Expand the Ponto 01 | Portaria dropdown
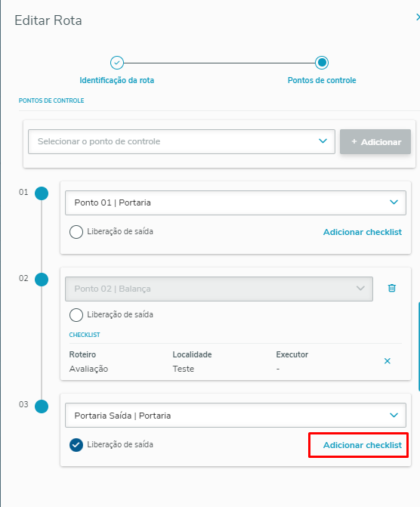The width and height of the screenshot is (420, 507). point(236,202)
